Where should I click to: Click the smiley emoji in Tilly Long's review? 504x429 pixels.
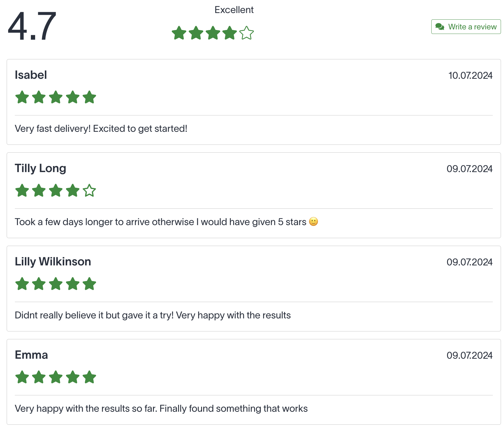313,221
